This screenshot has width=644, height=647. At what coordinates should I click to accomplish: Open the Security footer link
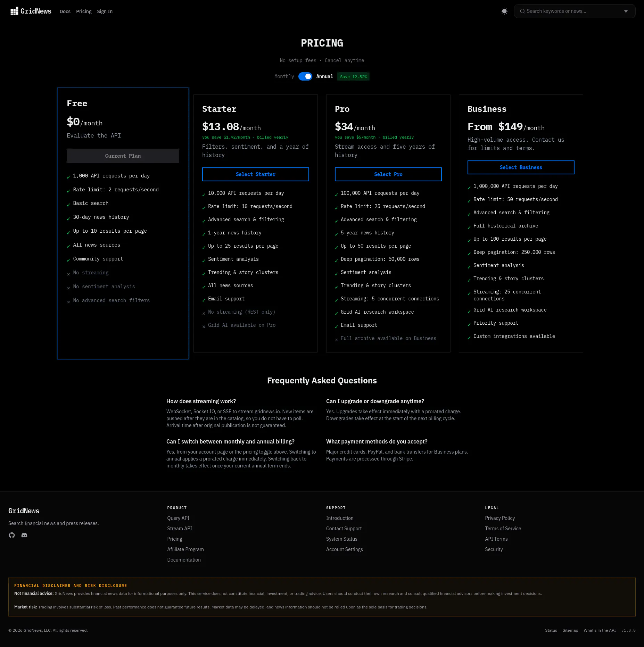pyautogui.click(x=494, y=549)
